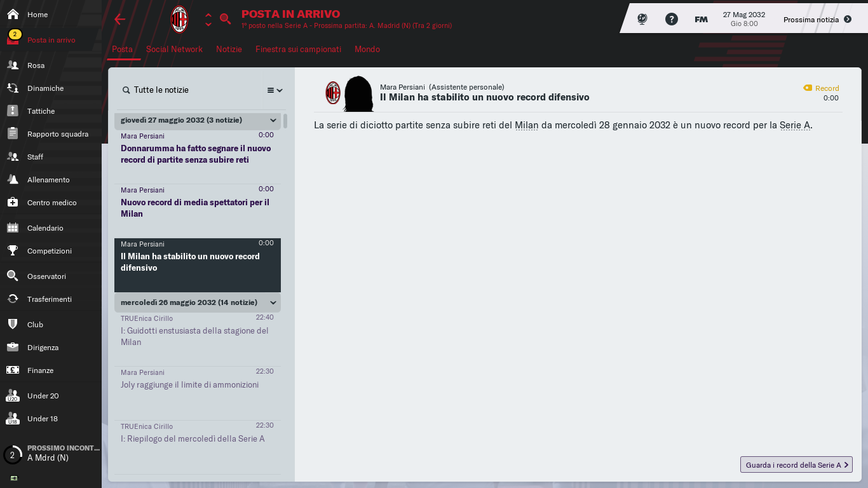Open the Donnarumma record news item

point(198,154)
